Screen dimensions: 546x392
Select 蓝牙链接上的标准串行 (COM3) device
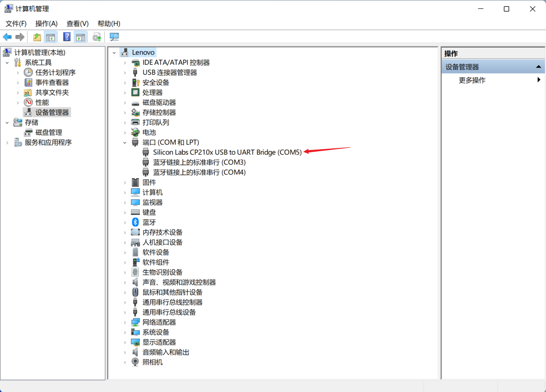pyautogui.click(x=199, y=162)
